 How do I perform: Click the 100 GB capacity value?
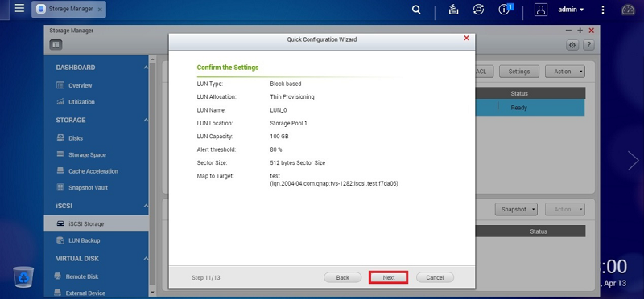coord(279,136)
